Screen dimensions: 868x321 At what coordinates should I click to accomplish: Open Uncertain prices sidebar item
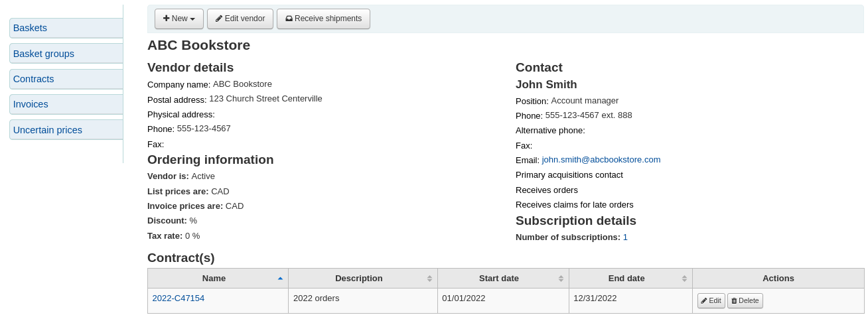66,130
